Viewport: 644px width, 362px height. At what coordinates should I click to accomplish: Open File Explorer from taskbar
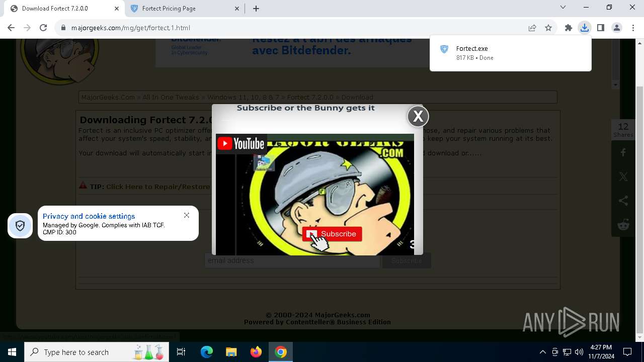231,352
